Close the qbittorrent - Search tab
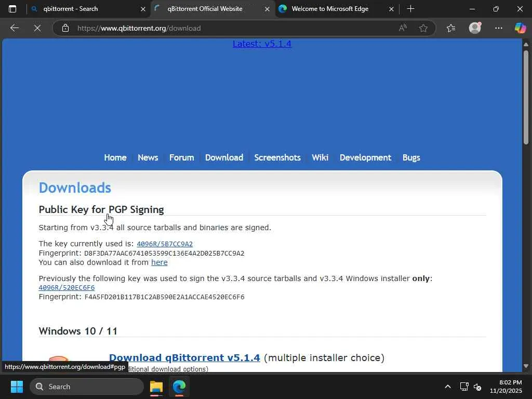The image size is (532, 399). (143, 9)
